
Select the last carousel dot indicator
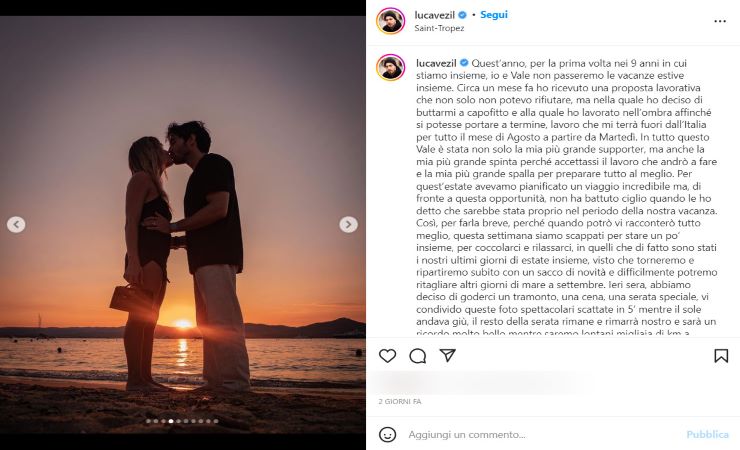tap(216, 421)
